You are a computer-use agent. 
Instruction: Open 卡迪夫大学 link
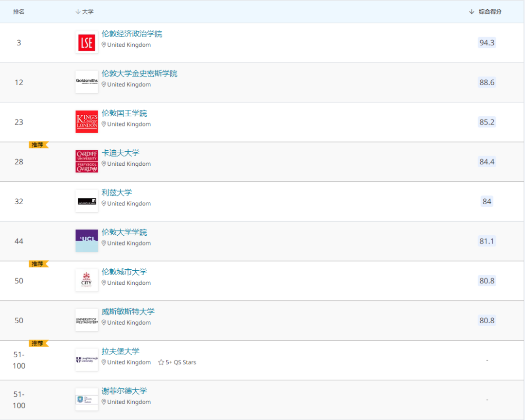click(x=121, y=153)
